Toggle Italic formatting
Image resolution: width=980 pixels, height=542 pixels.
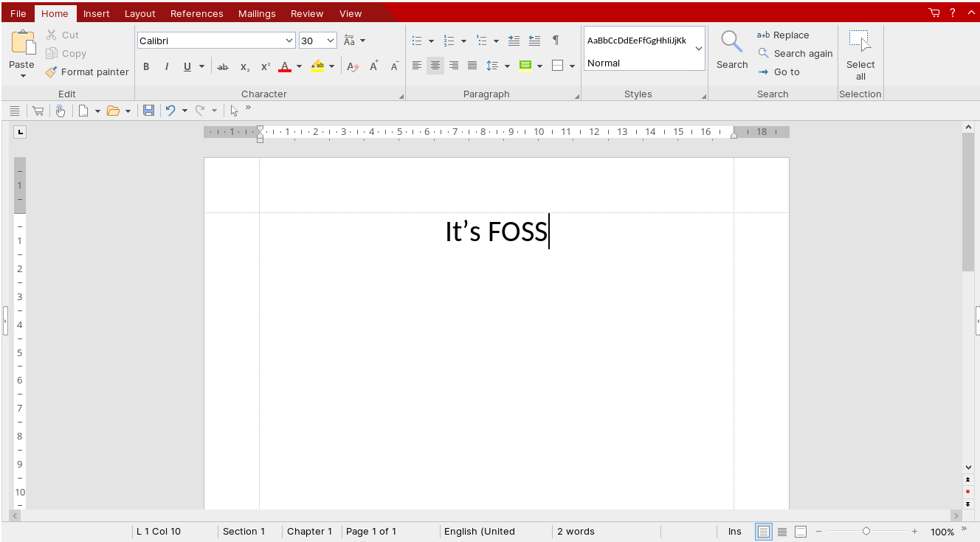[167, 66]
